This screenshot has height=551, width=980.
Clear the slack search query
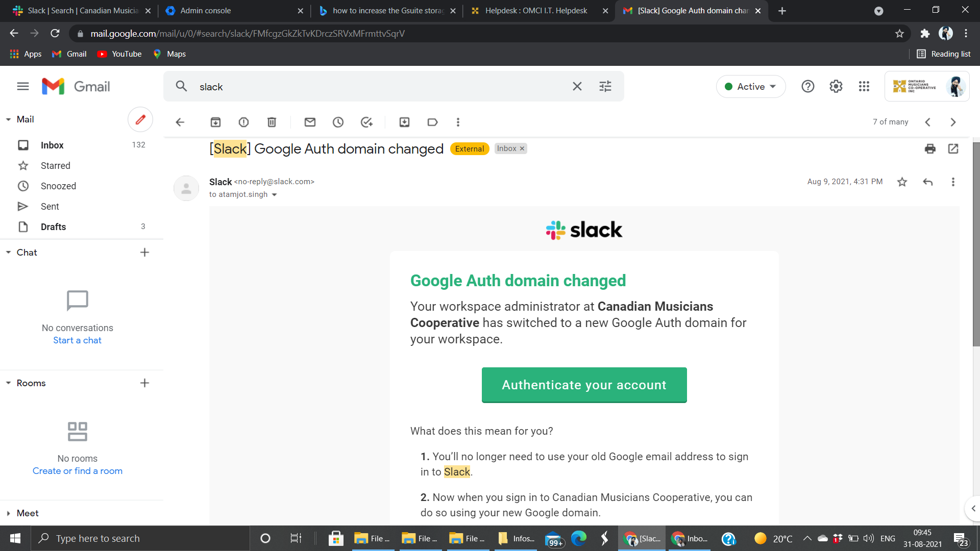pos(577,86)
